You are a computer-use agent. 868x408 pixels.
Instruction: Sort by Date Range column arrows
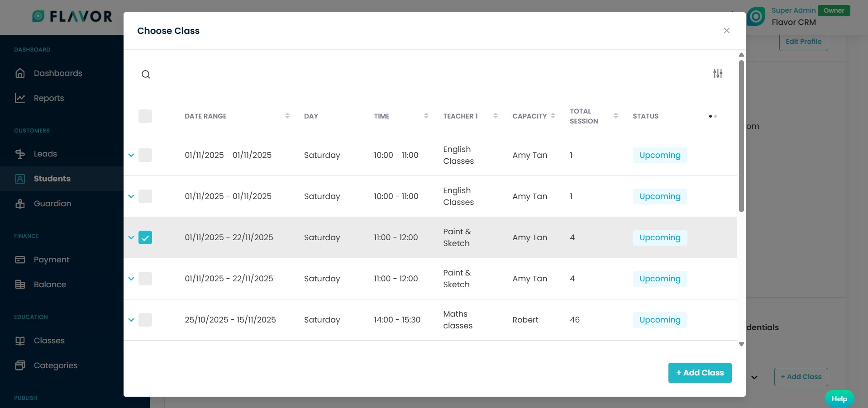click(x=287, y=116)
